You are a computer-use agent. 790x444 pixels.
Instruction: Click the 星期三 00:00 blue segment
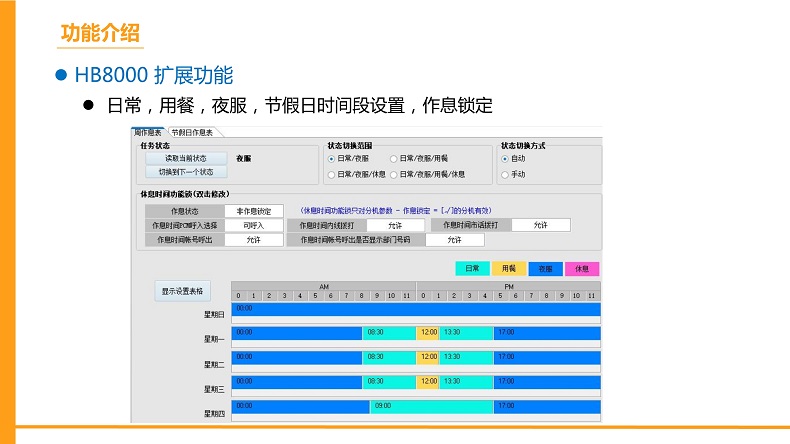tap(297, 382)
